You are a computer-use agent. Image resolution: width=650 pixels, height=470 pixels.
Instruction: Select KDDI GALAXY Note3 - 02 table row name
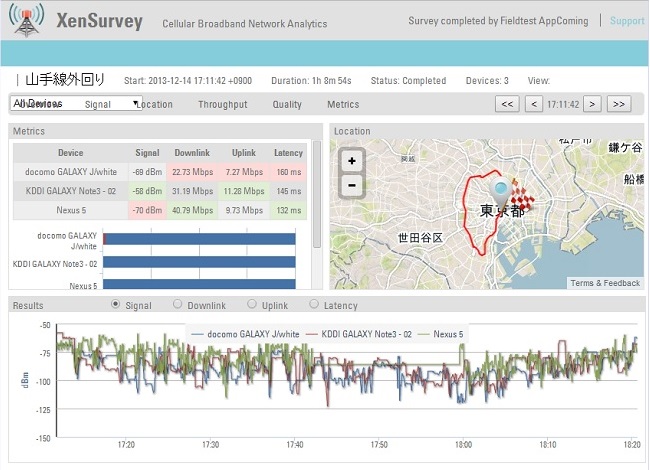pos(71,191)
